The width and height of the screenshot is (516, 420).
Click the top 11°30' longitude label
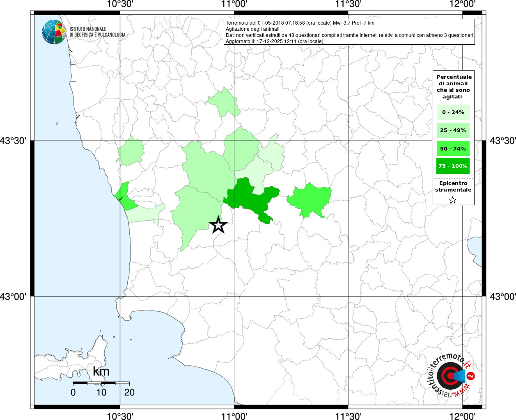tap(348, 4)
